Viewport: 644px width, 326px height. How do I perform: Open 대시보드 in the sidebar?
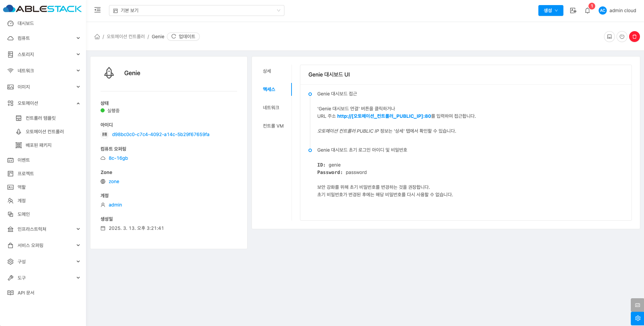pos(43,23)
